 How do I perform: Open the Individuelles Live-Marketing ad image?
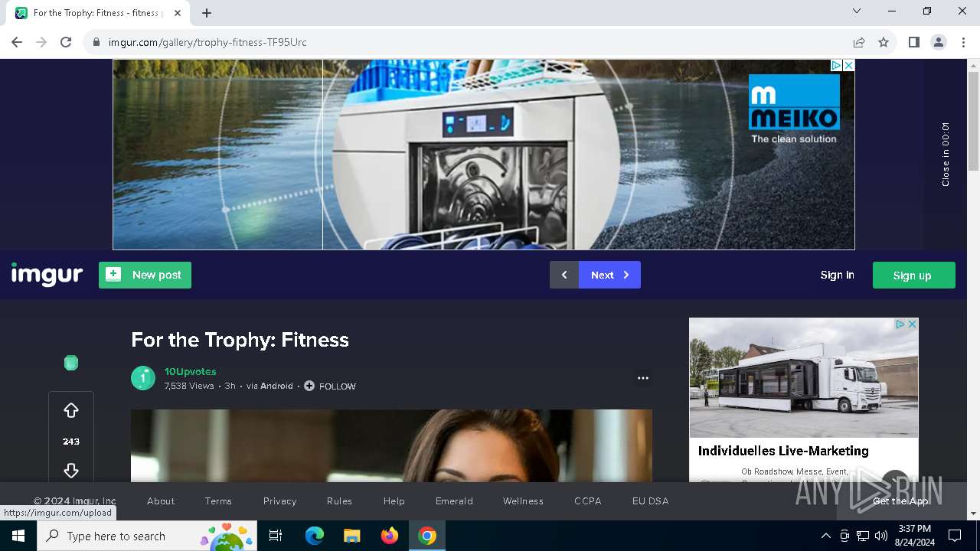click(803, 377)
